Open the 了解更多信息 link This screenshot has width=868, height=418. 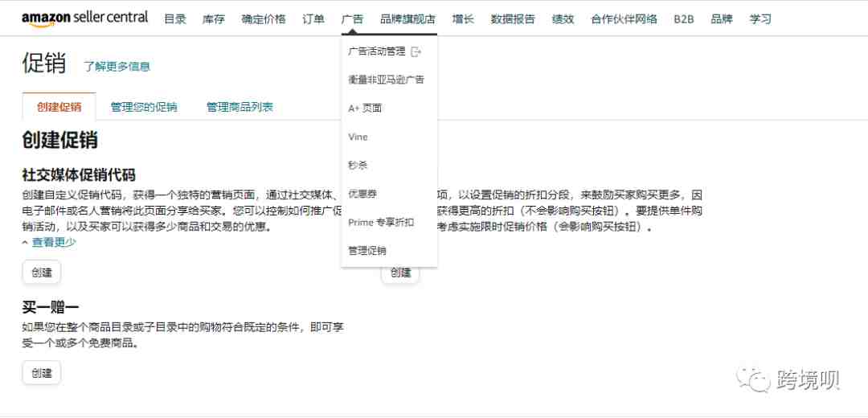[x=117, y=67]
